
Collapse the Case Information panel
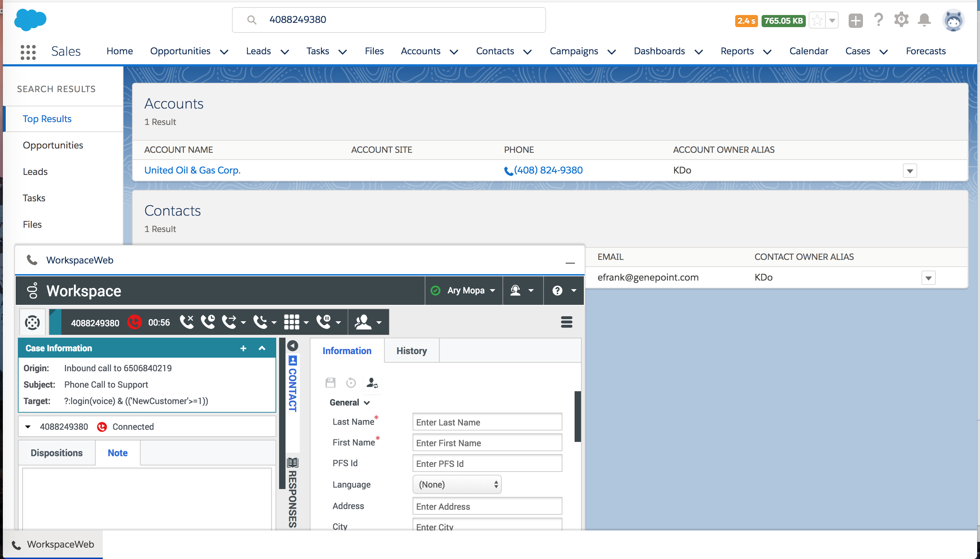click(262, 348)
